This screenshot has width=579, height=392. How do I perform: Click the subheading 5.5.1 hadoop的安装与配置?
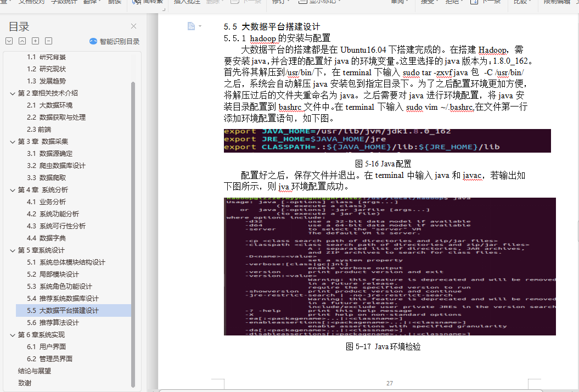277,38
